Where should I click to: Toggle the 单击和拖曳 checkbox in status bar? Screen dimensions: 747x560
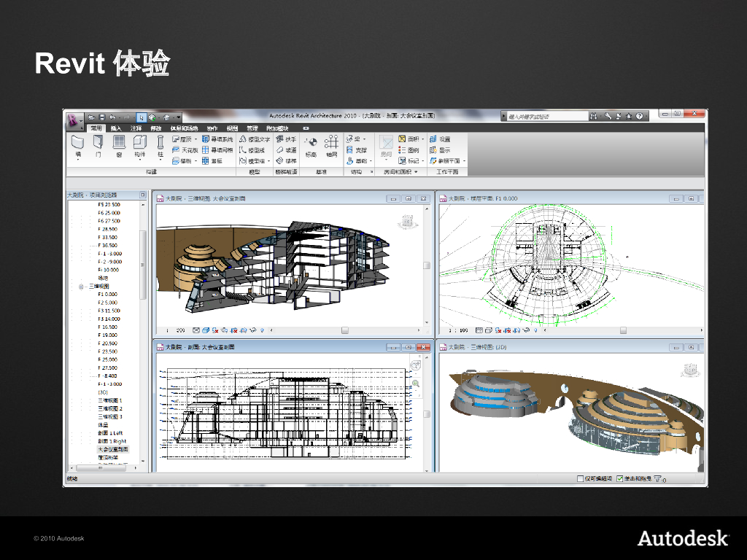[x=619, y=479]
